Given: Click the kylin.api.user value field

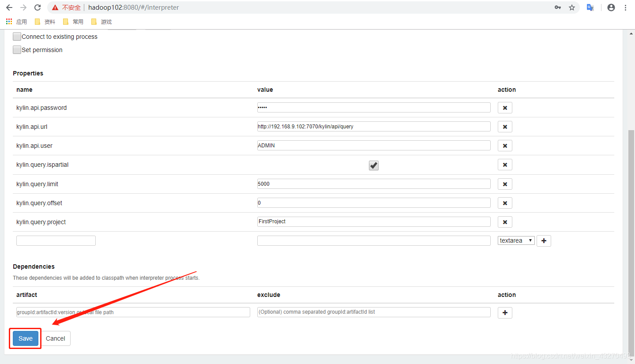Looking at the screenshot, I should (x=374, y=146).
